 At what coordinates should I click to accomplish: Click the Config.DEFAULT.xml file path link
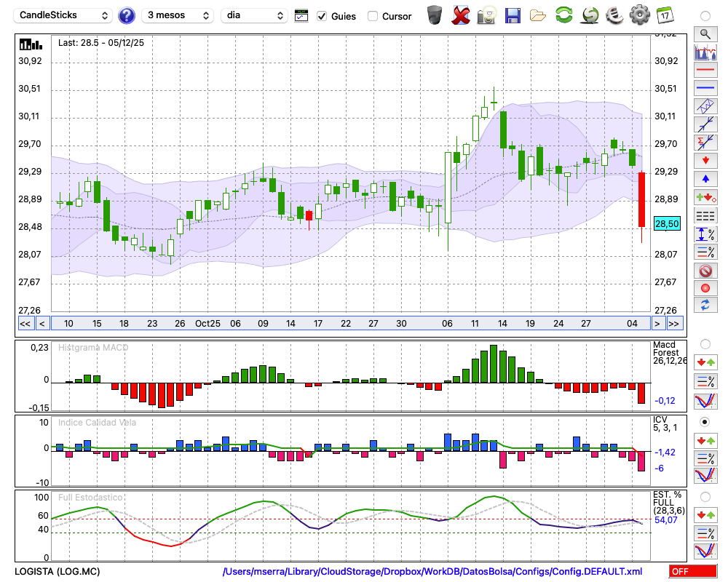coord(432,571)
